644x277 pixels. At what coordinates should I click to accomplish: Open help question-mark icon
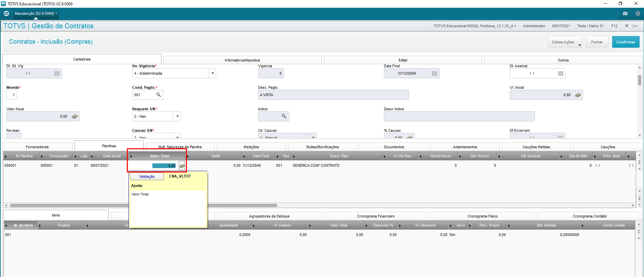click(638, 13)
